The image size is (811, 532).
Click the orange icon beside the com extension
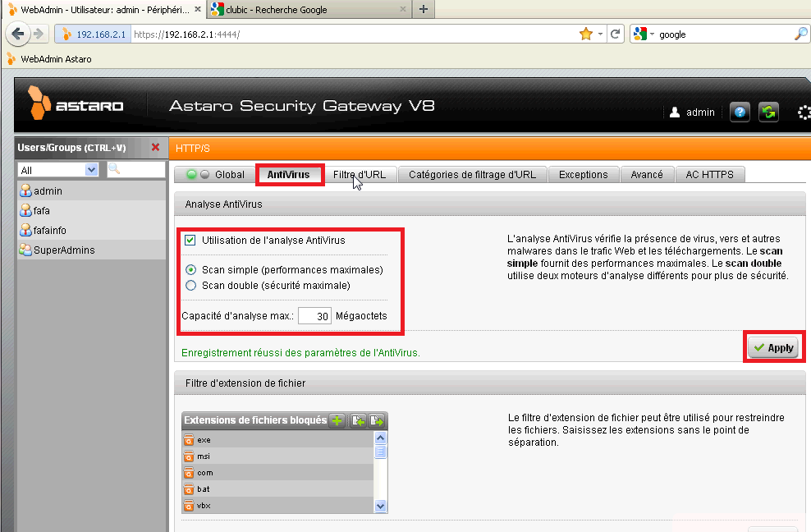click(189, 473)
